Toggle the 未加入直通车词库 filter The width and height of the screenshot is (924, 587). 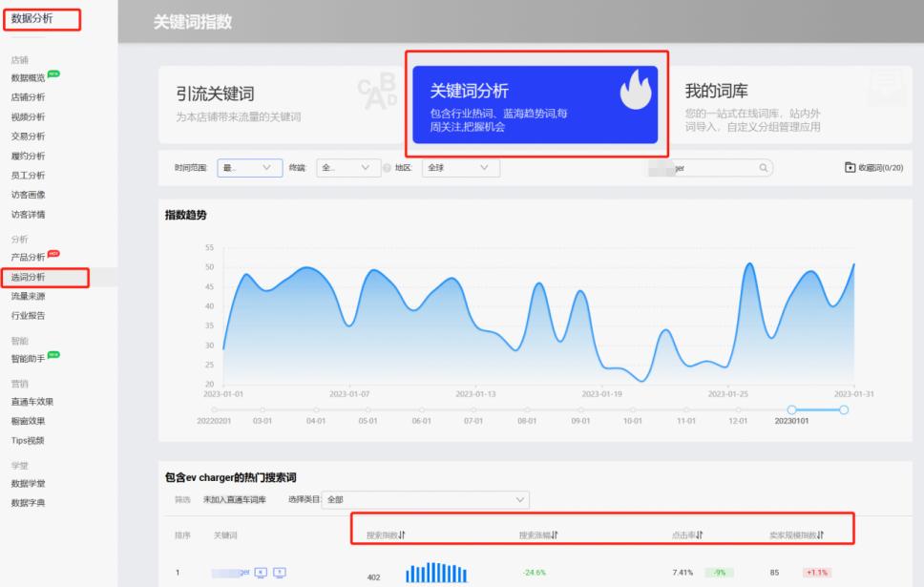coord(236,498)
